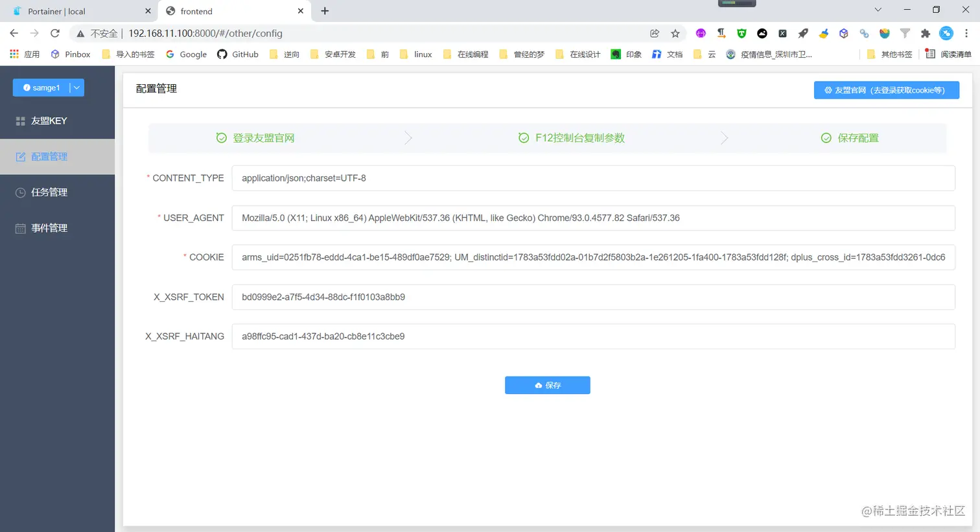Open the GitHub bookmark via its icon
Viewport: 980px width, 532px height.
pyautogui.click(x=222, y=54)
